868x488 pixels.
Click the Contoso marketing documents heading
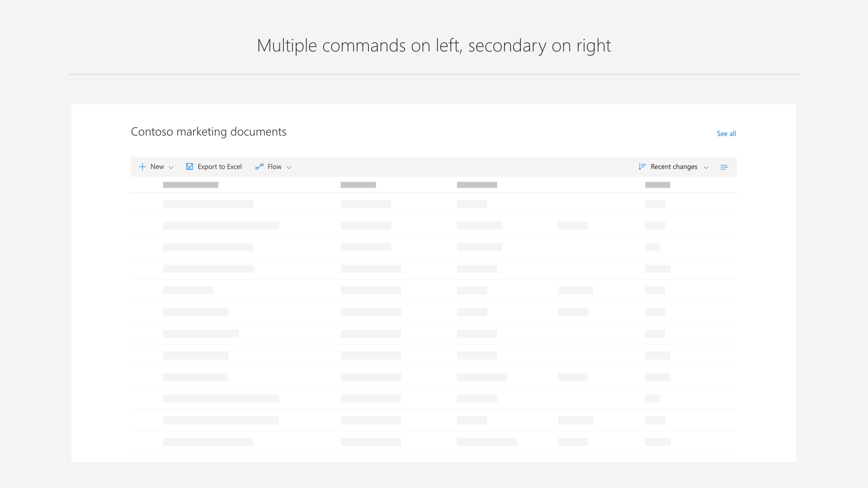click(x=208, y=131)
